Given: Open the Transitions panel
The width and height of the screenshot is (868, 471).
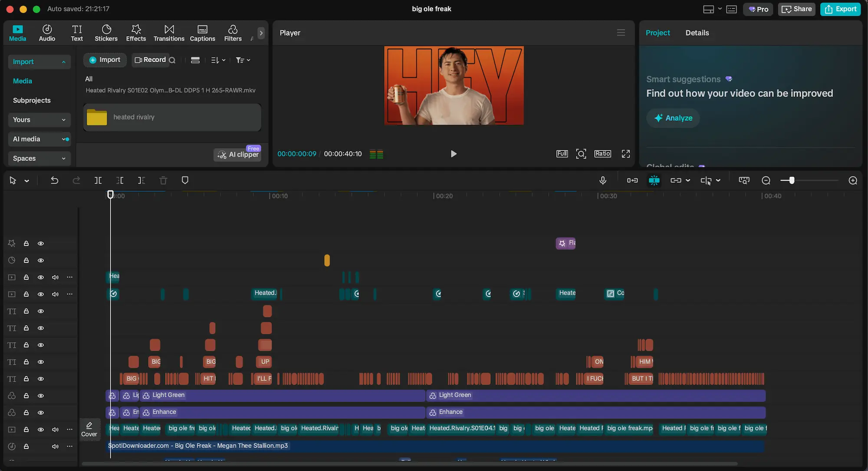Looking at the screenshot, I should tap(169, 33).
